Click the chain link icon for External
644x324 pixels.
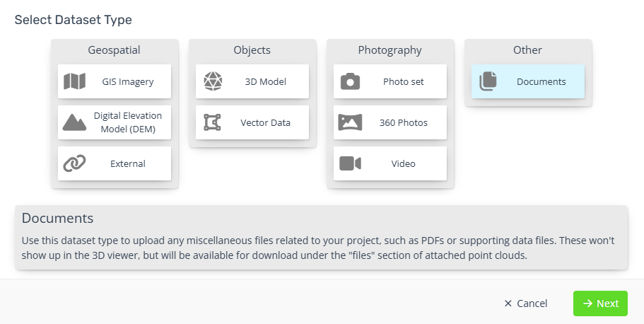(x=74, y=163)
